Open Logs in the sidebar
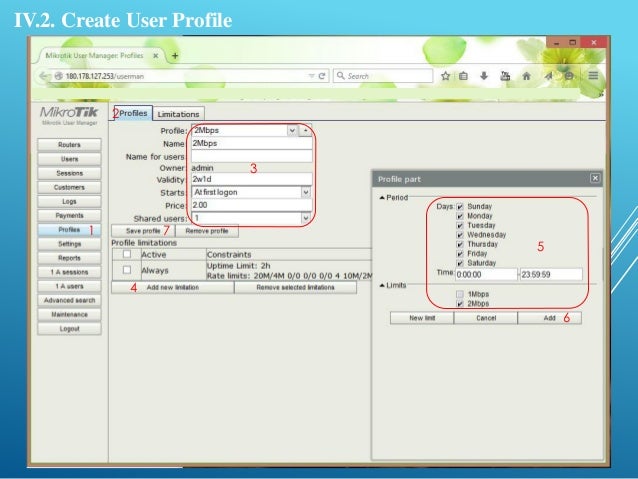Viewport: 638px width, 479px height. click(x=69, y=201)
